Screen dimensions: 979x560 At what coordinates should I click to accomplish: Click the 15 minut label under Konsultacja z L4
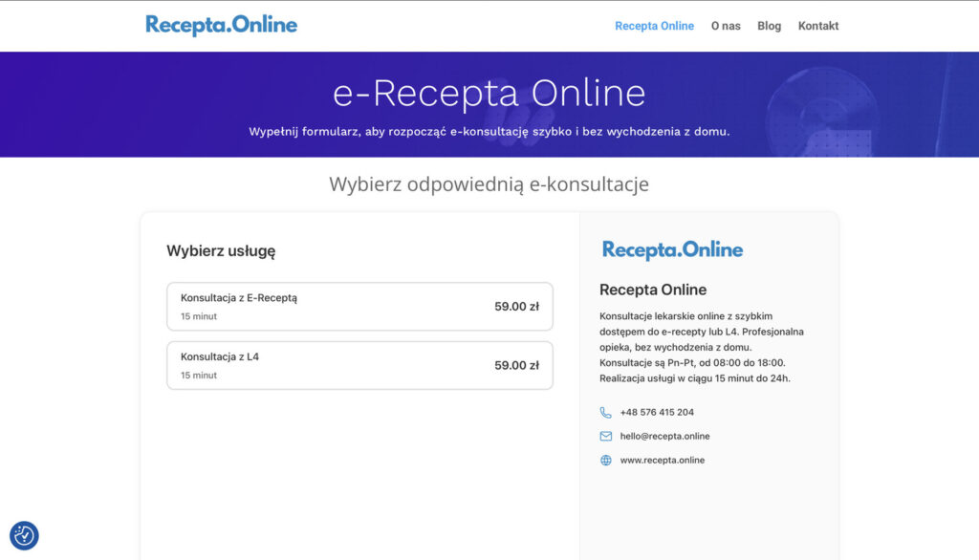point(199,376)
